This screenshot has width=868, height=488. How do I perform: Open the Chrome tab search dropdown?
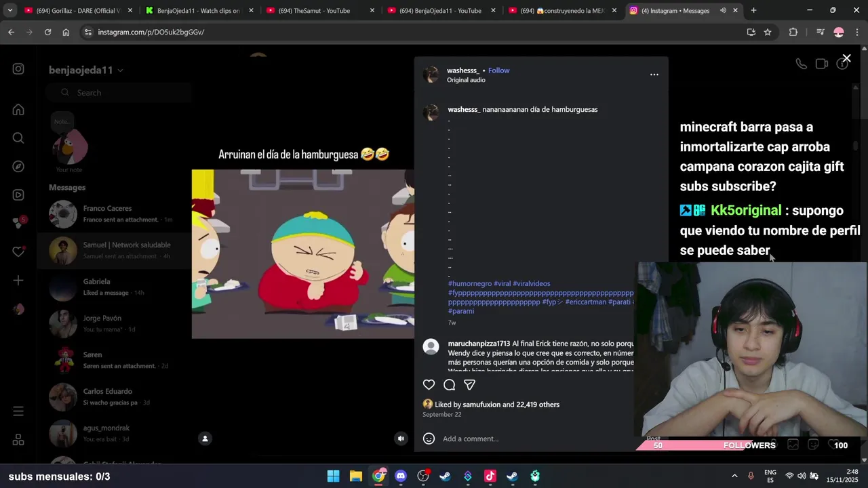(9, 10)
